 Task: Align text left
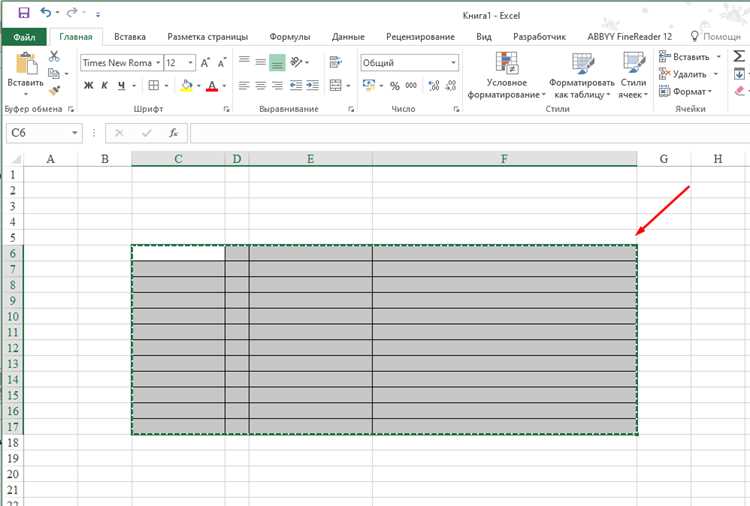(x=244, y=86)
